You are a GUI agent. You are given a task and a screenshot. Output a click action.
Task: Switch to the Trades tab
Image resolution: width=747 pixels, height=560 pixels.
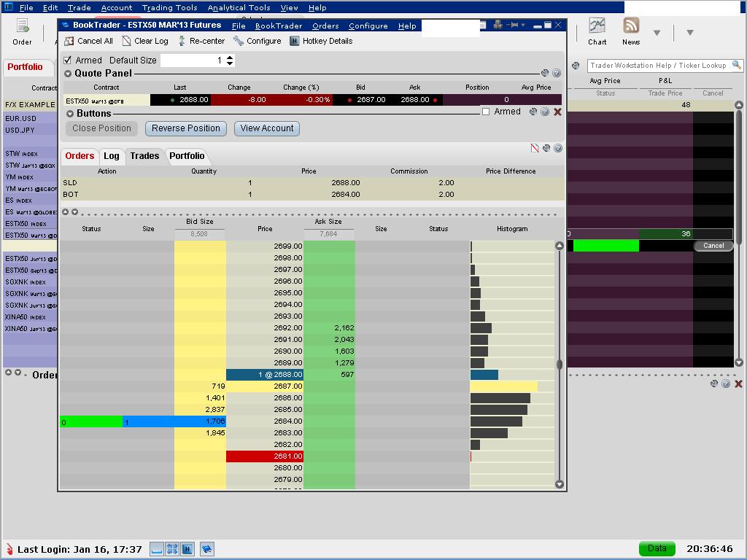pos(144,156)
